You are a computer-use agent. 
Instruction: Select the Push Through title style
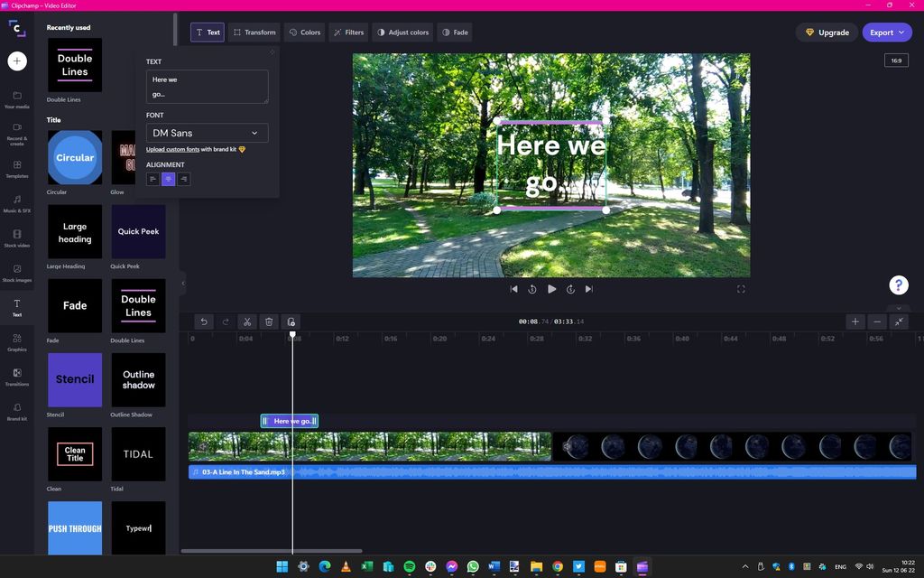tap(75, 527)
